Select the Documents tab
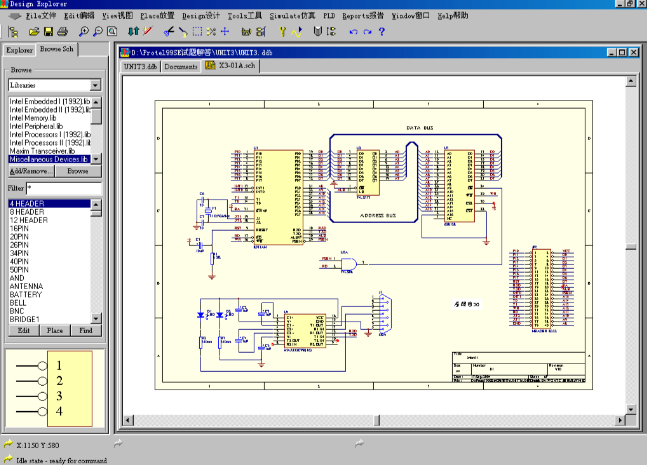Viewport: 647px width, 465px height. [181, 67]
